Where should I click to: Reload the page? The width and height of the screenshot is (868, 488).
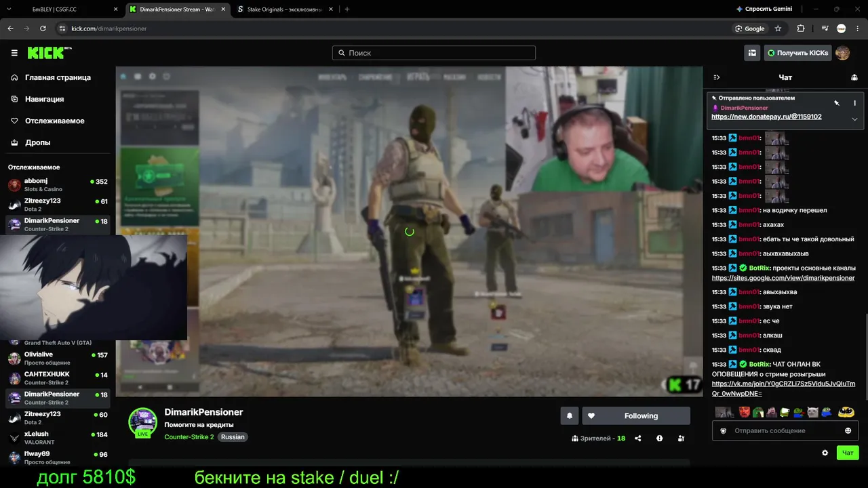coord(43,28)
